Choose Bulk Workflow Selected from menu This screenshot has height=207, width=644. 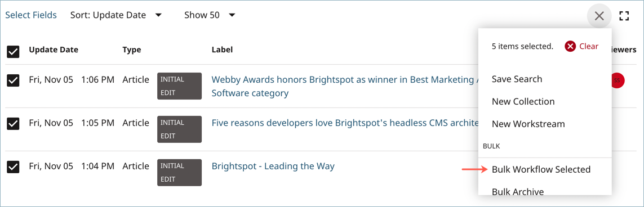[x=541, y=169]
